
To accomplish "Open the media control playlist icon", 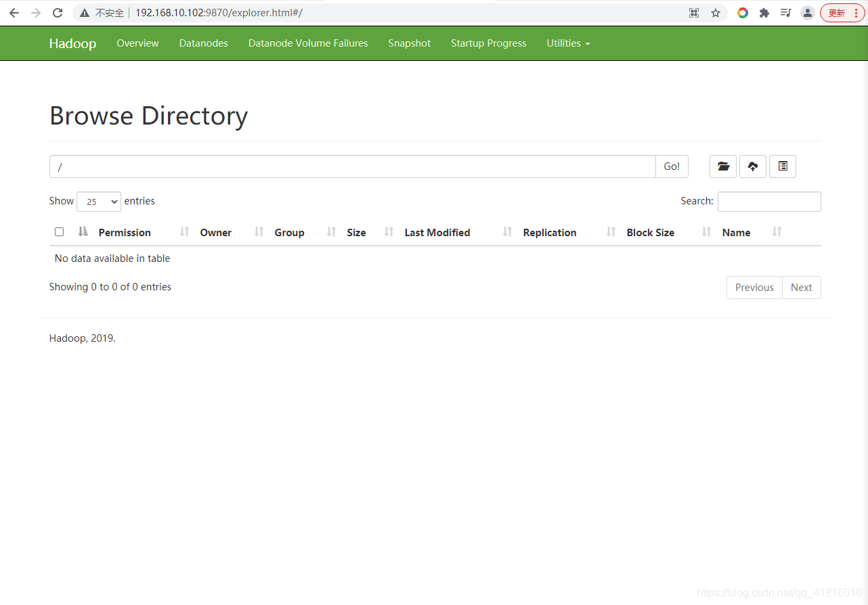I will (x=785, y=13).
